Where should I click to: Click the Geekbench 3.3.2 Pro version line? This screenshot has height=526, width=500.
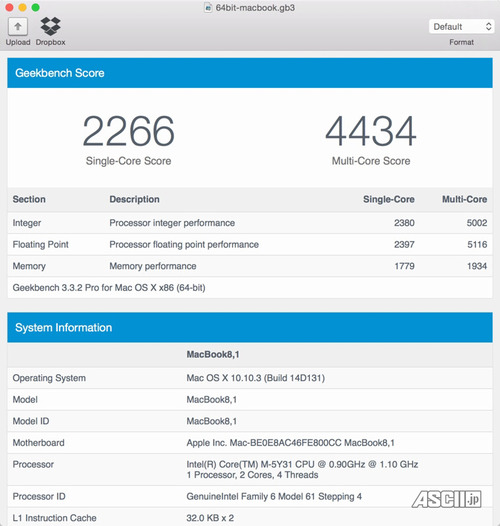click(109, 288)
